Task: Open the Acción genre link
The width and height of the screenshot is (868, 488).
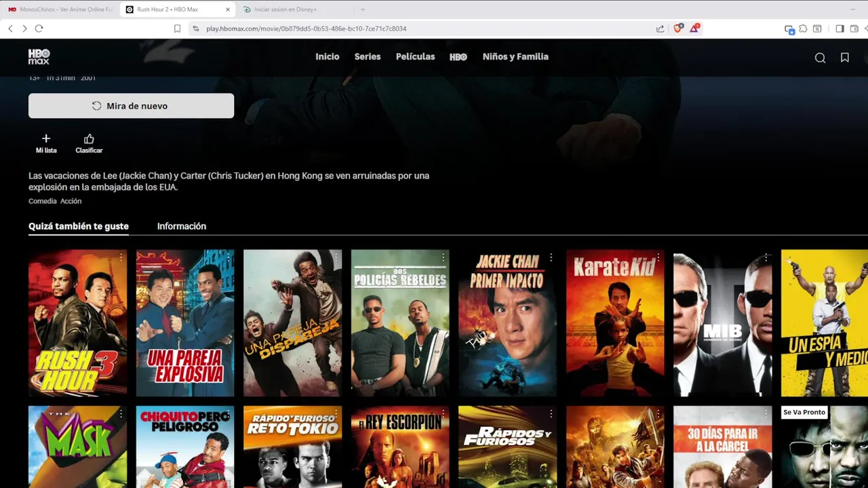Action: (x=71, y=201)
